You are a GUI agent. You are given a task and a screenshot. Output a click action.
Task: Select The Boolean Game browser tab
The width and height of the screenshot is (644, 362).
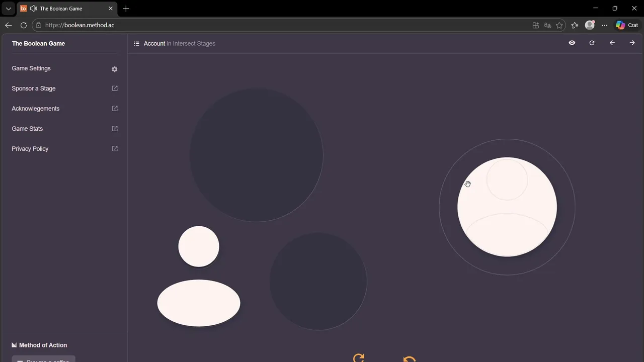pyautogui.click(x=67, y=9)
